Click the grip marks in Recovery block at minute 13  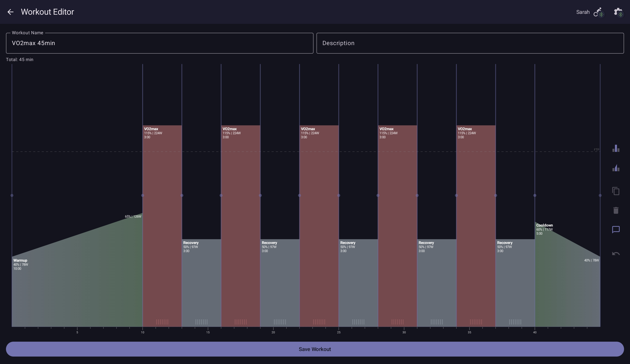coord(201,322)
